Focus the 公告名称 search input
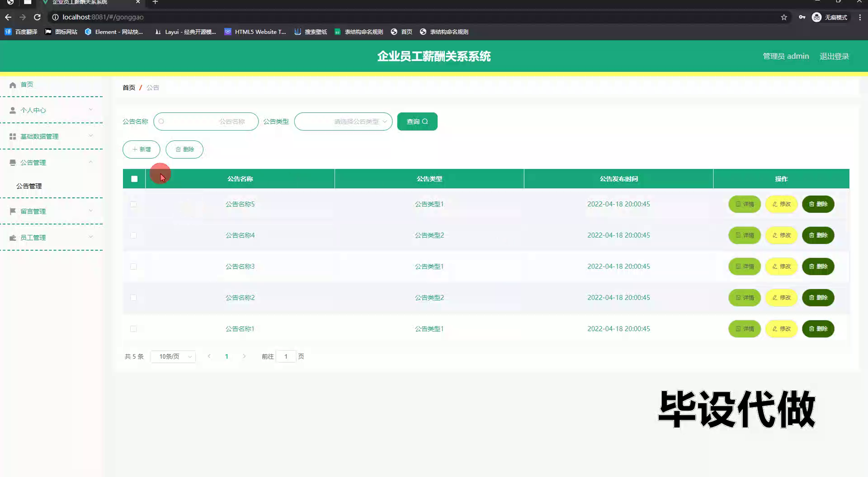 [x=206, y=122]
